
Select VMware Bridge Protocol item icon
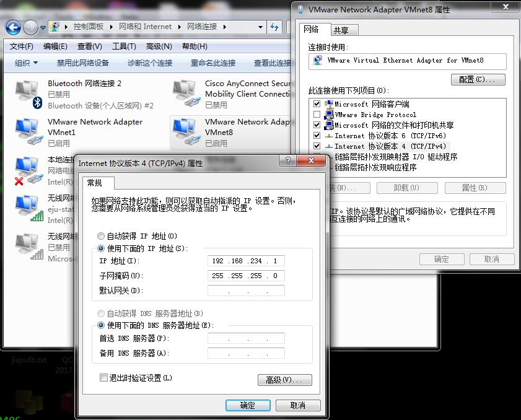pos(328,115)
